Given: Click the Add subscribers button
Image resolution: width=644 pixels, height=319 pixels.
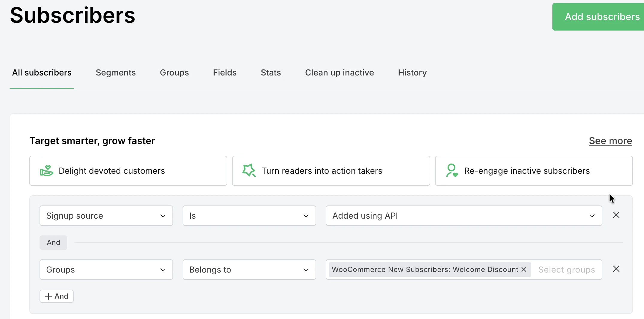Looking at the screenshot, I should click(x=602, y=17).
